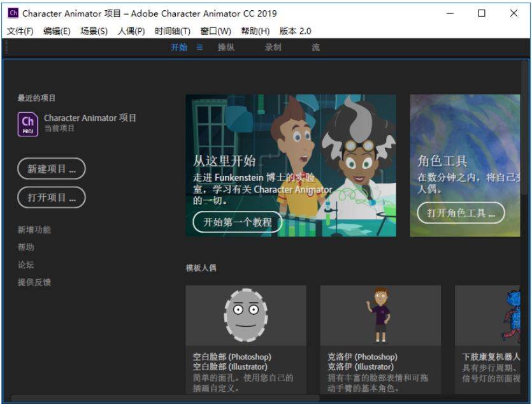The width and height of the screenshot is (532, 404).
Task: Select the 克洛伊 puppet thumbnail
Action: pyautogui.click(x=380, y=315)
